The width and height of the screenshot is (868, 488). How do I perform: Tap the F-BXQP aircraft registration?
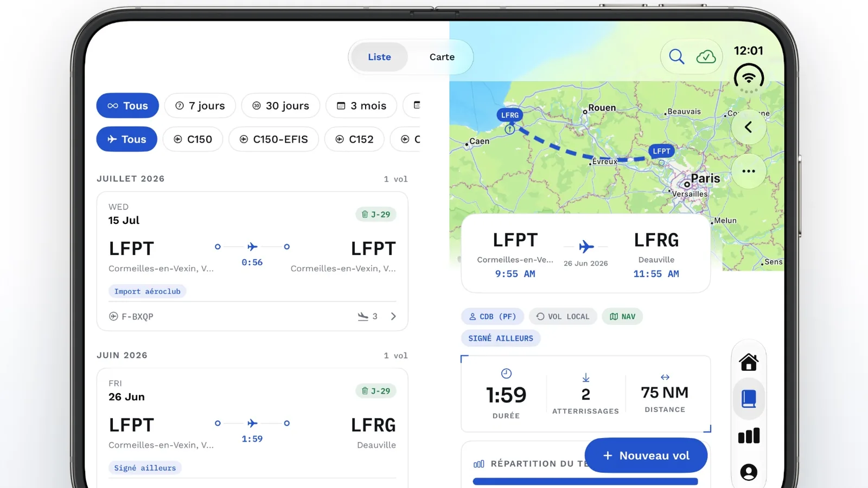[x=131, y=316]
